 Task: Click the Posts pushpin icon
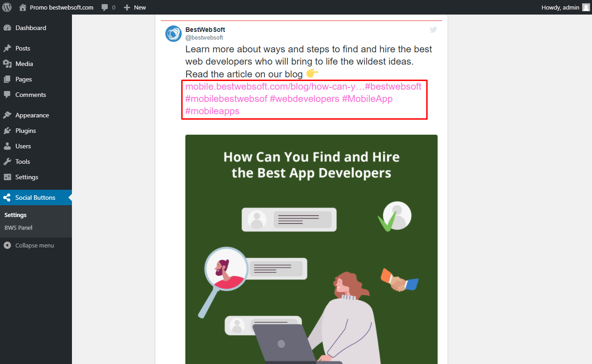[7, 48]
